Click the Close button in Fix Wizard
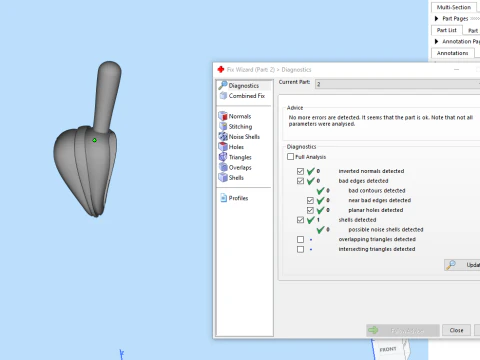 [x=456, y=330]
